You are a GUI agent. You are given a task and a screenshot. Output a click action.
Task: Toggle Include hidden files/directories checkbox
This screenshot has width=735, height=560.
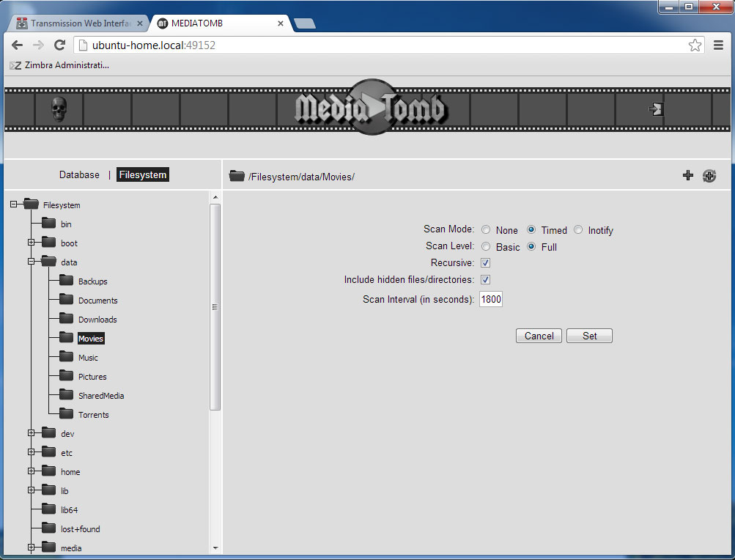coord(485,279)
